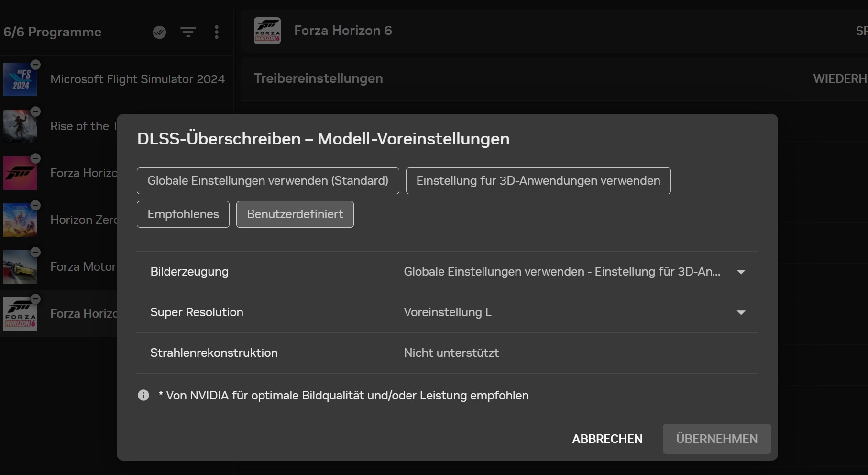
Task: Click ÜBERNEHMEN to apply the settings
Action: (717, 439)
